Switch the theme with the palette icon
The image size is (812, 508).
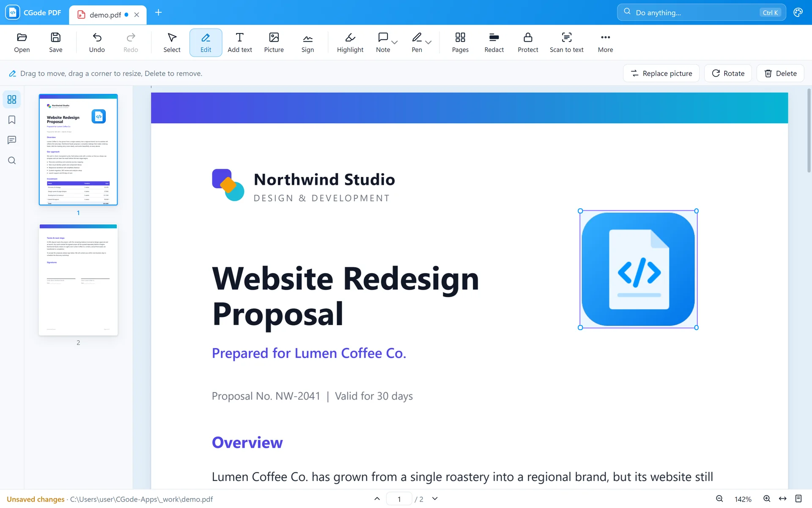coord(798,12)
